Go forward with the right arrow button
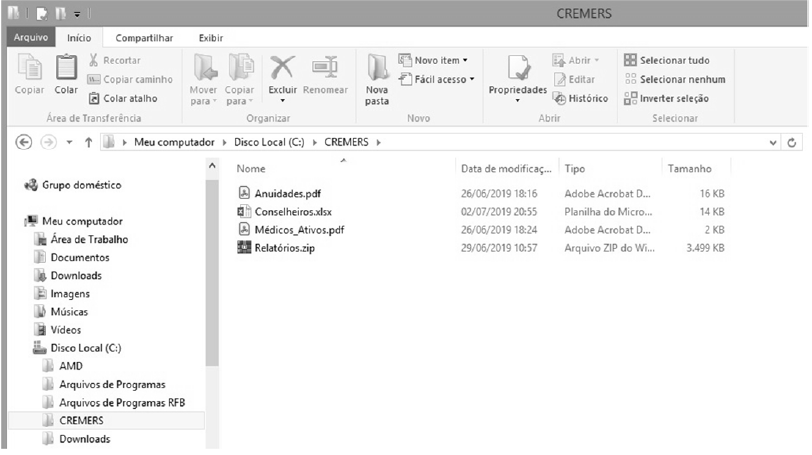Viewport: 812px width, 455px height. (x=49, y=142)
